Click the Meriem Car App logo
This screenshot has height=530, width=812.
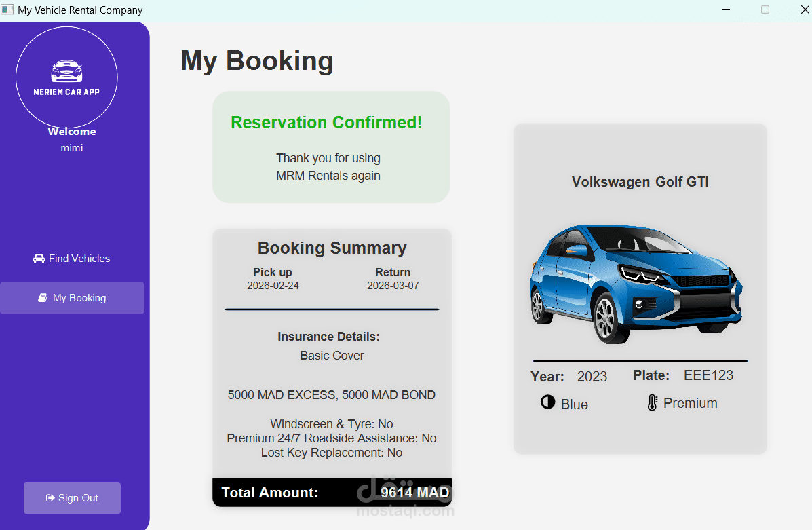point(66,78)
